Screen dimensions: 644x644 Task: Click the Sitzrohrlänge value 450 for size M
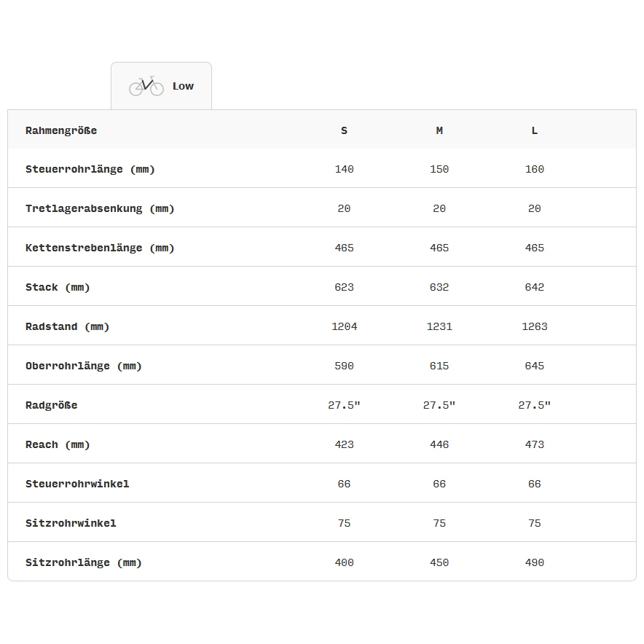(x=439, y=562)
